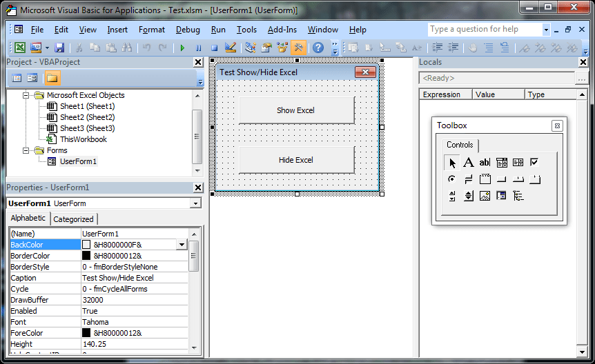Toggle Folders in the Project panel
The height and width of the screenshot is (364, 595).
click(52, 78)
